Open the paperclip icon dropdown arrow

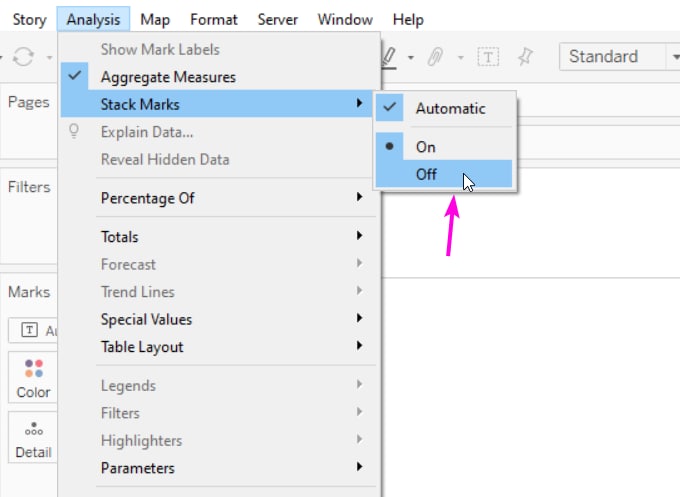(461, 57)
